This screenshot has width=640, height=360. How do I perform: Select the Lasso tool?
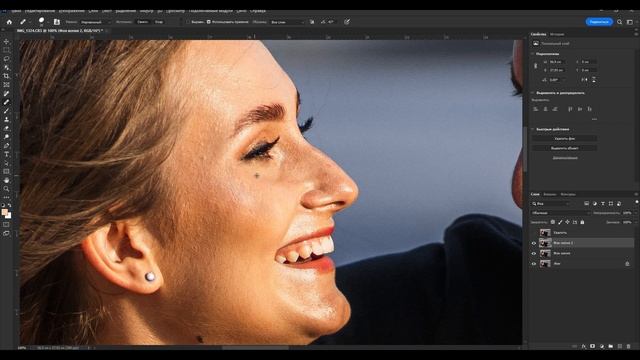(x=6, y=59)
